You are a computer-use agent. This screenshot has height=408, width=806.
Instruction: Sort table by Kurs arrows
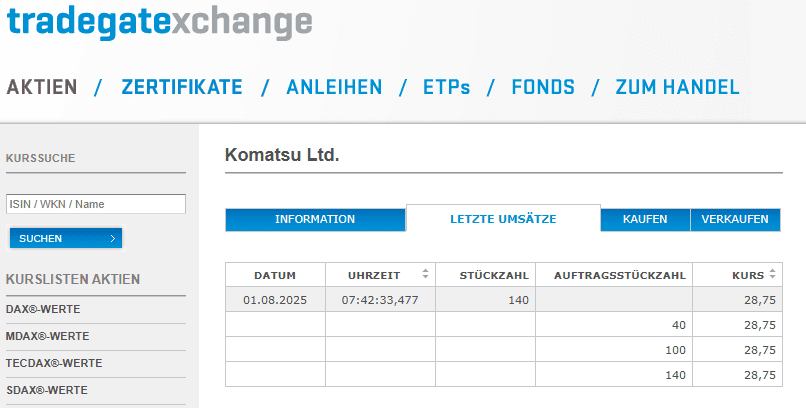772,274
